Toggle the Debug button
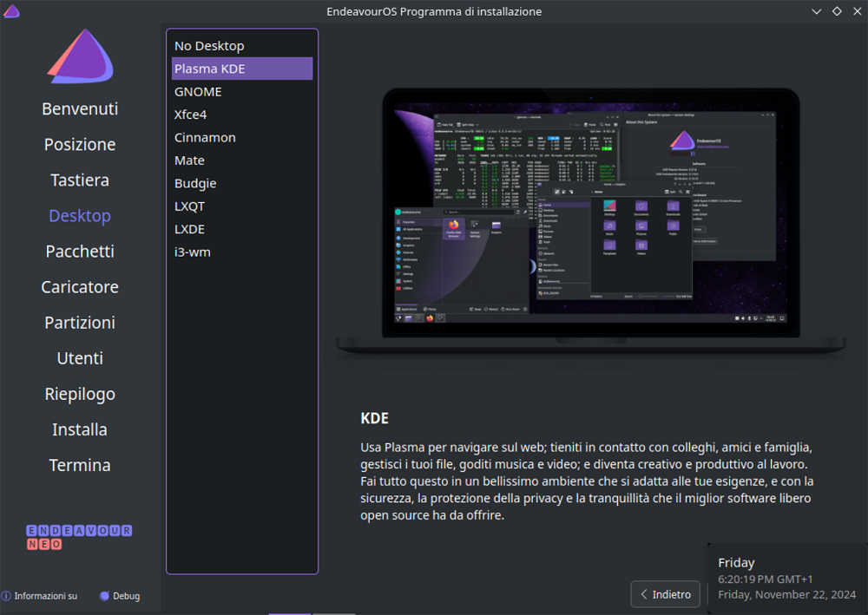 click(x=120, y=596)
